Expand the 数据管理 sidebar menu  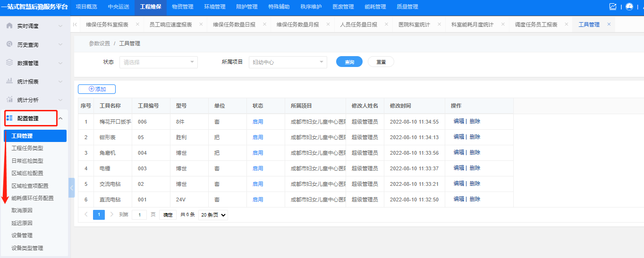tap(60, 63)
